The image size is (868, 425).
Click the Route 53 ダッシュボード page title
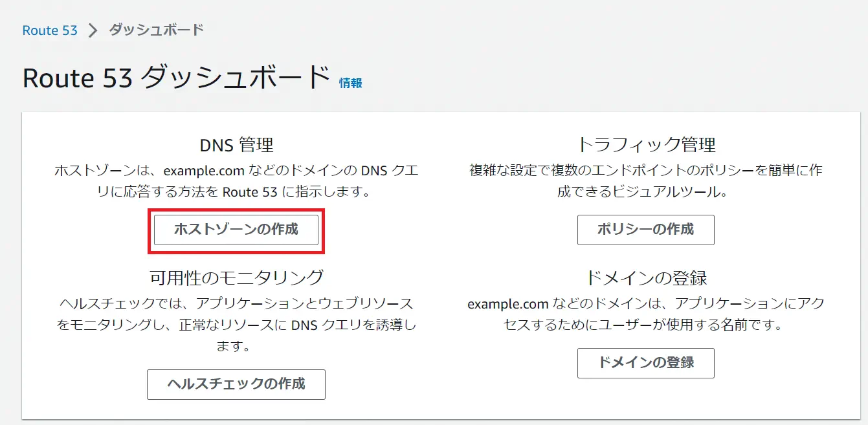tap(176, 78)
